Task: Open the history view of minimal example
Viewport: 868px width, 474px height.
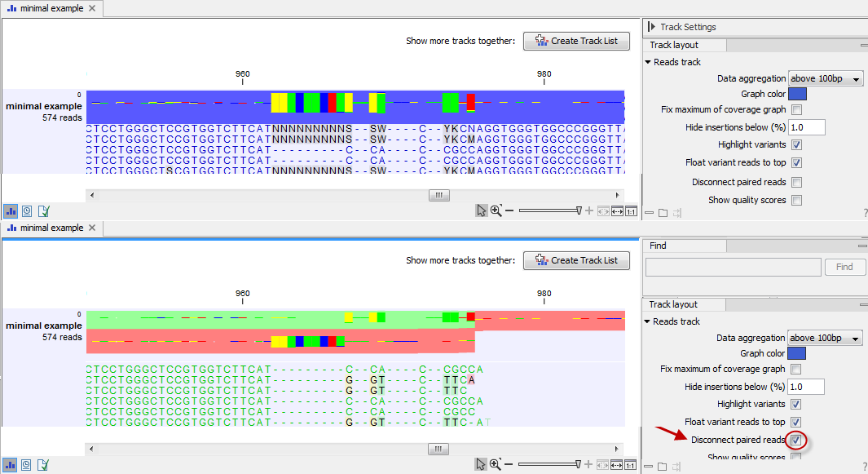Action: click(x=26, y=210)
